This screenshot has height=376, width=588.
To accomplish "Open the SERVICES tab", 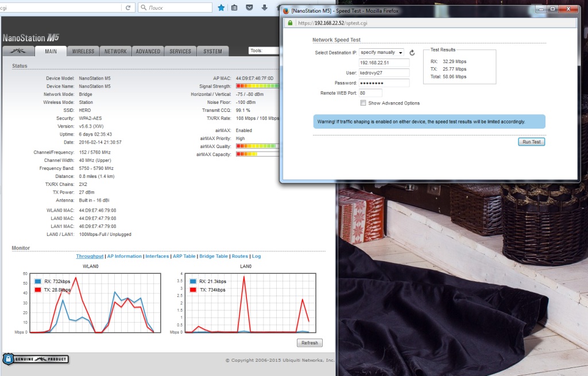I will coord(180,51).
